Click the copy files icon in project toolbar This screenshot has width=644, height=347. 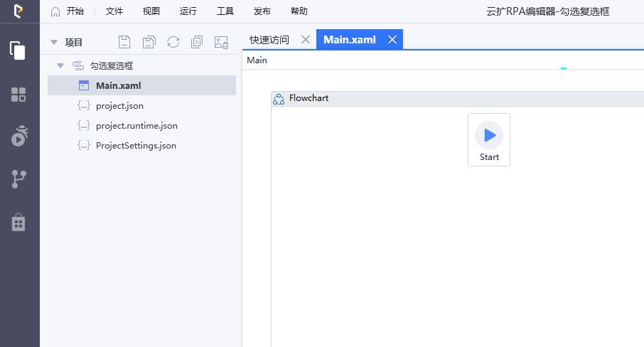[x=197, y=42]
